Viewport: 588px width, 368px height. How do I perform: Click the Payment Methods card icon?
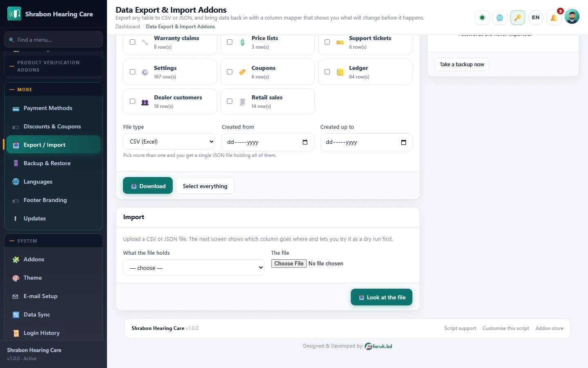click(16, 108)
